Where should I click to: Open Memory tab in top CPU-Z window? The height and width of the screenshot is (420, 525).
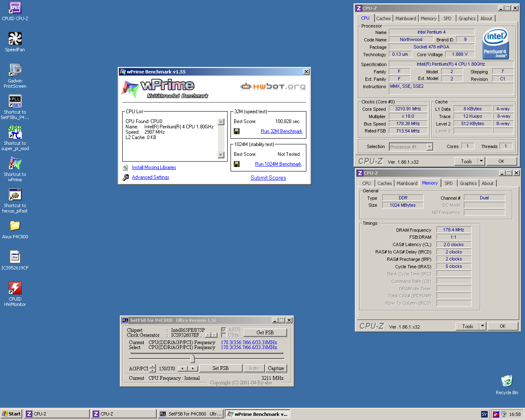point(429,18)
